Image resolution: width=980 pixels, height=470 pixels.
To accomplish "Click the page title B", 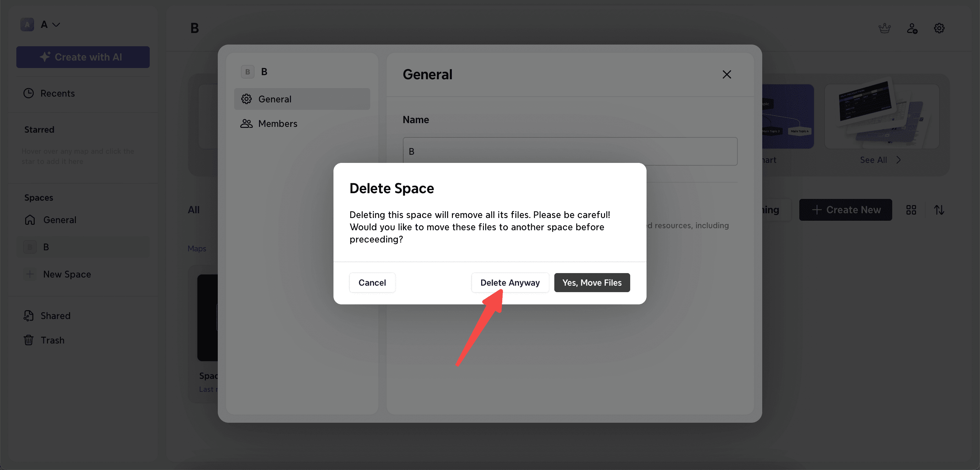I will [194, 28].
